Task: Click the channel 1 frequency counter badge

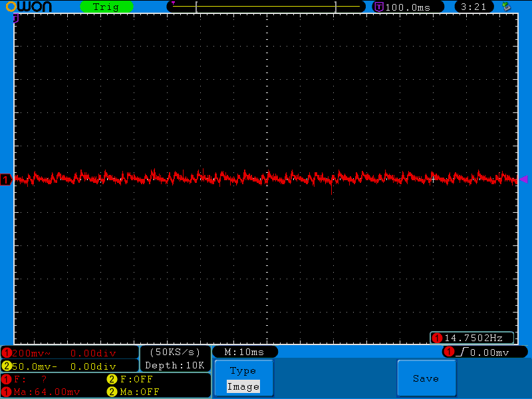Action: 471,338
